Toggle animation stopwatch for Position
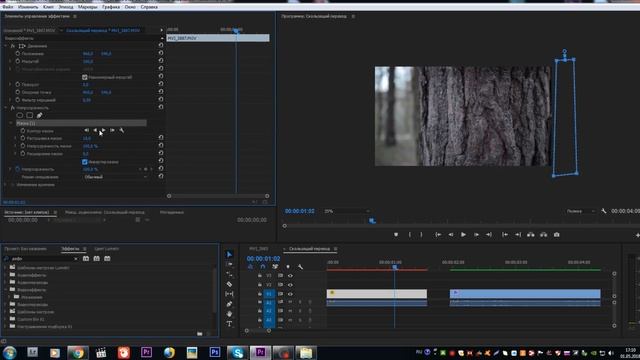 click(x=18, y=53)
